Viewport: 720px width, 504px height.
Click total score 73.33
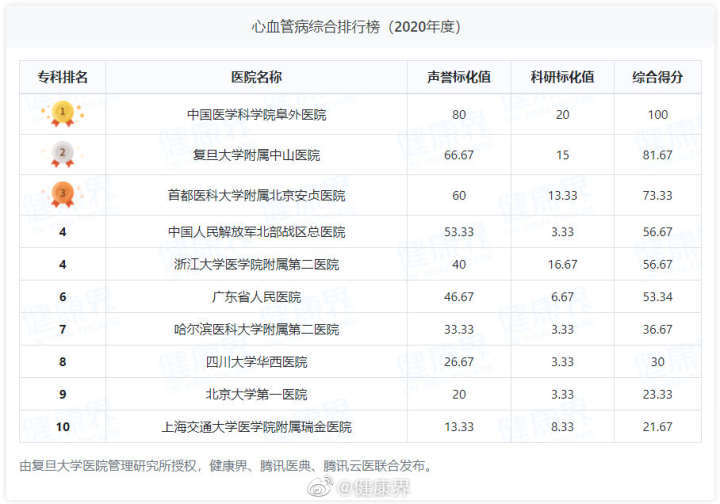658,195
